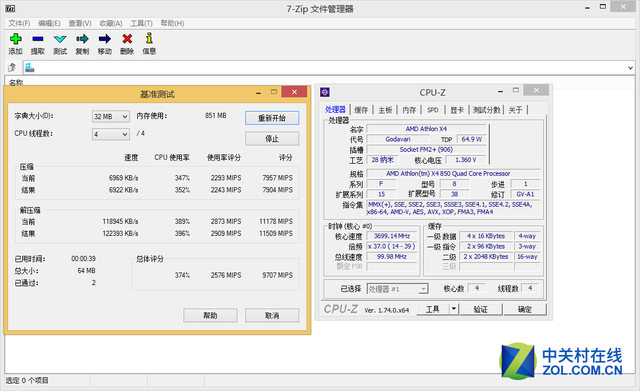The height and width of the screenshot is (391, 640).
Task: Click the status bar '选定 0 个项目' text
Action: click(x=27, y=380)
